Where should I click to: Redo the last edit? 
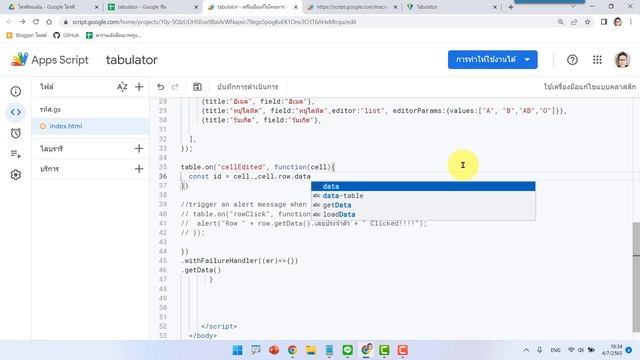click(175, 87)
